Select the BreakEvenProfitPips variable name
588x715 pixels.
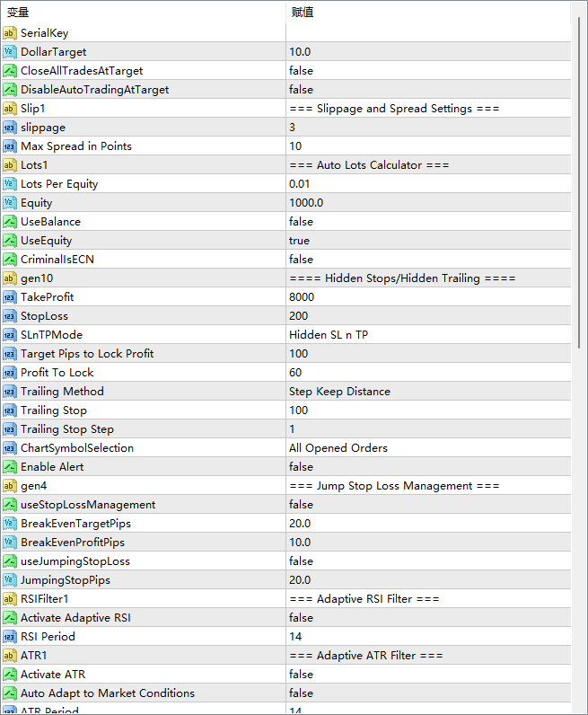click(73, 543)
